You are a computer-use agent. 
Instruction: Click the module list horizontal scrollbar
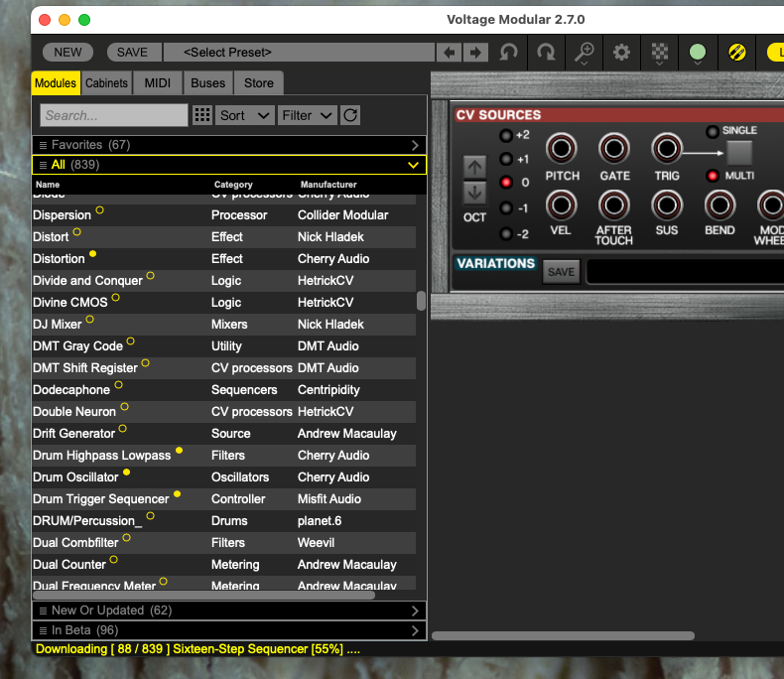(204, 595)
